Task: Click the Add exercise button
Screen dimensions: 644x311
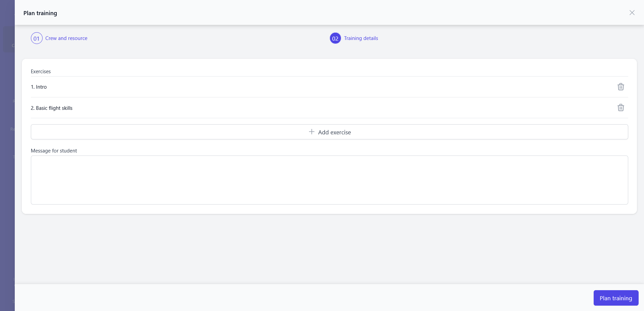Action: point(330,132)
